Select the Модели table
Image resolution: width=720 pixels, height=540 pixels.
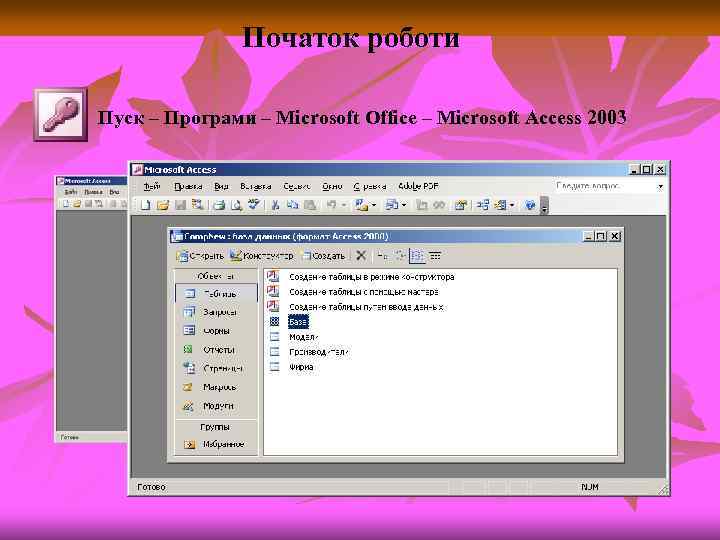(294, 337)
